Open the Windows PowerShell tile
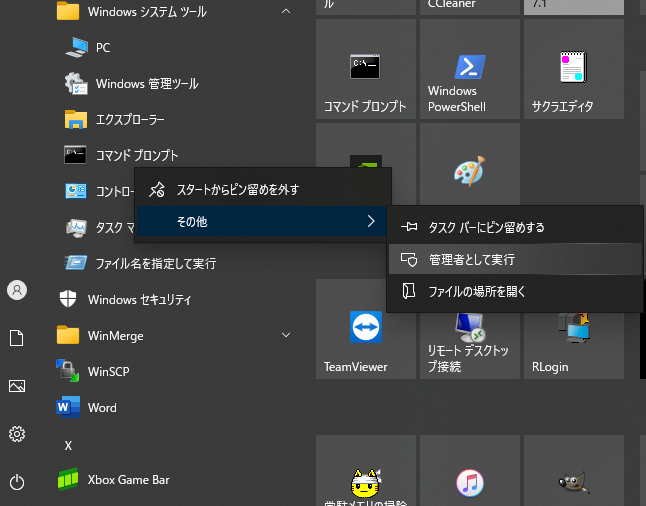The width and height of the screenshot is (646, 506). click(x=470, y=69)
